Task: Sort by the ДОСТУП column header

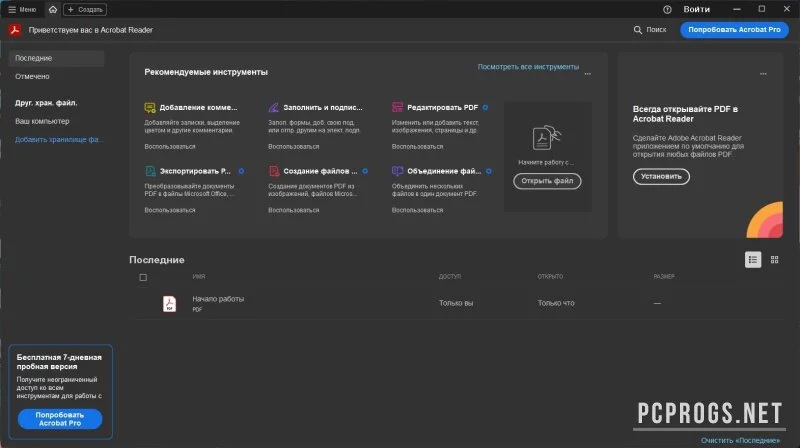Action: pyautogui.click(x=449, y=277)
